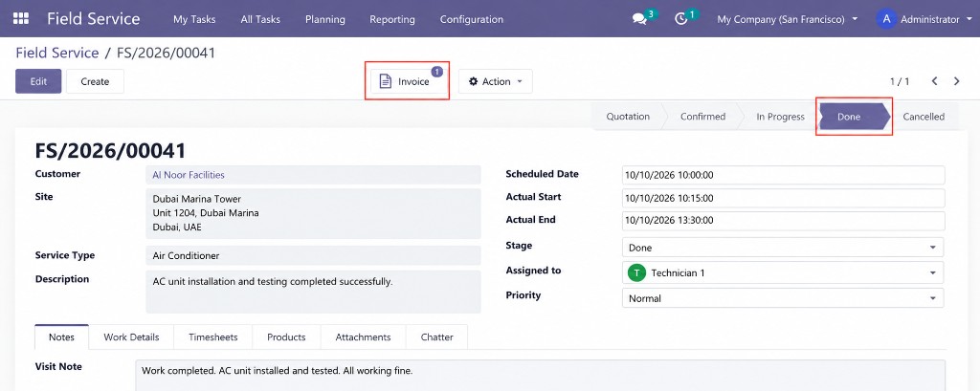Click the Administrator avatar icon

886,19
